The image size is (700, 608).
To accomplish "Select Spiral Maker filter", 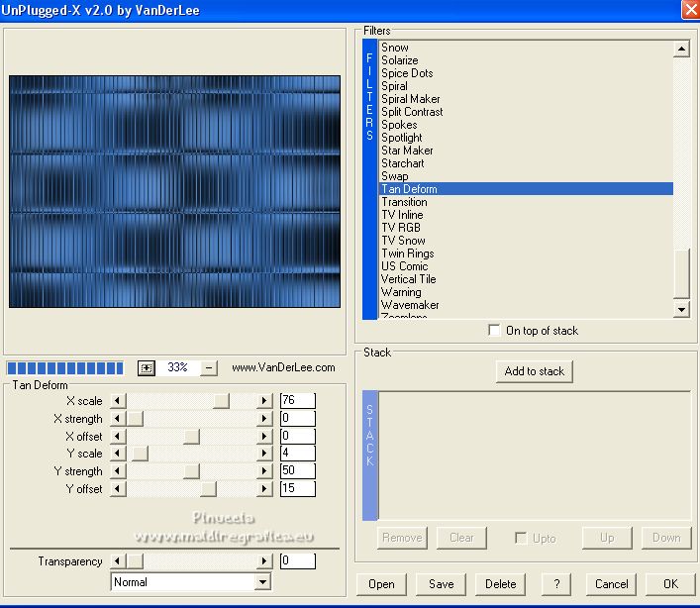I will pos(411,99).
